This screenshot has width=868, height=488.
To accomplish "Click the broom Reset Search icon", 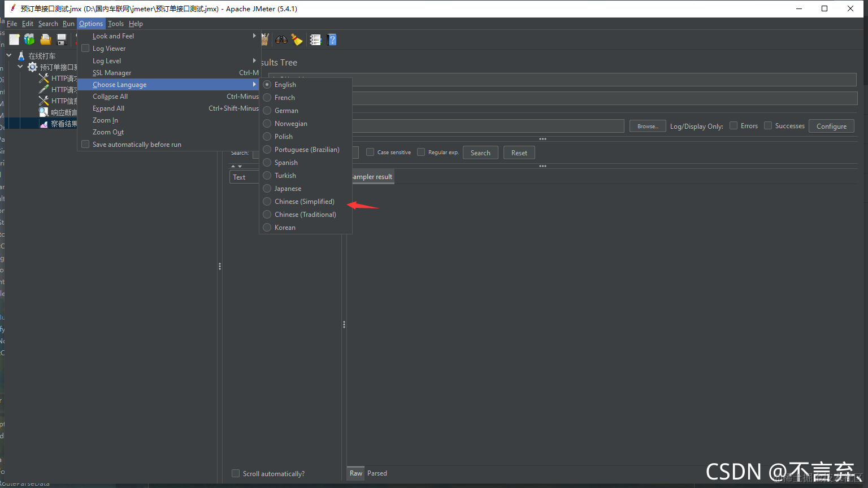I will click(297, 40).
